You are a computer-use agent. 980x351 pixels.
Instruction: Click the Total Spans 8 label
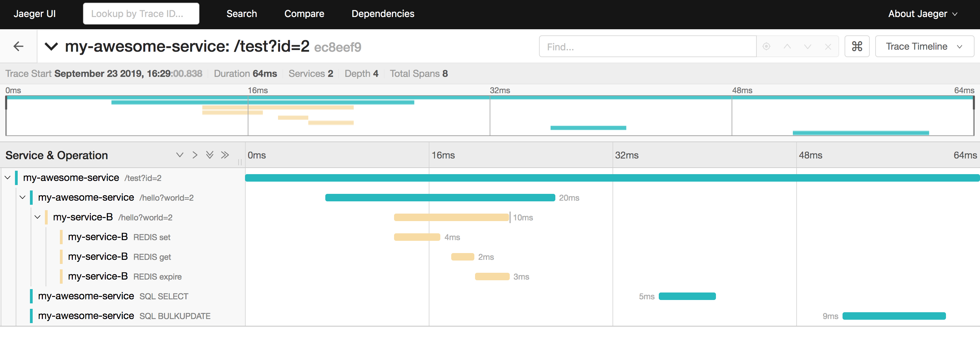tap(419, 73)
